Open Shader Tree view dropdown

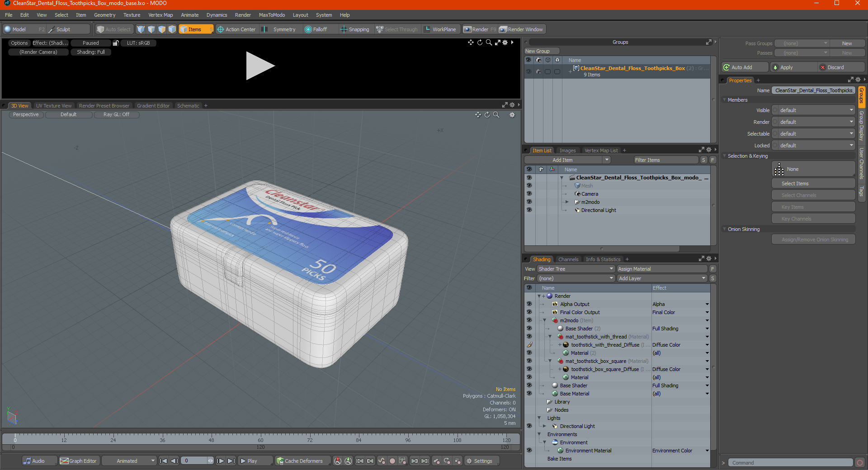pyautogui.click(x=576, y=269)
